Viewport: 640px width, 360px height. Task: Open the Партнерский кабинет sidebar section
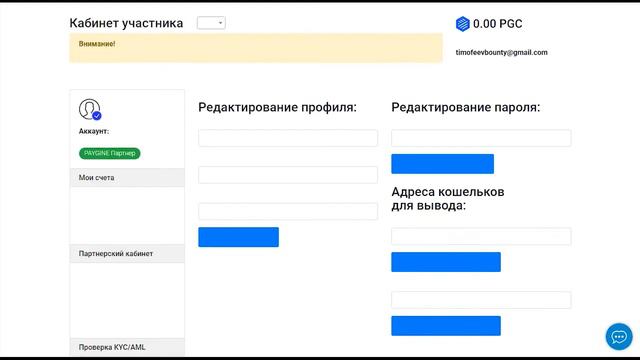(127, 253)
